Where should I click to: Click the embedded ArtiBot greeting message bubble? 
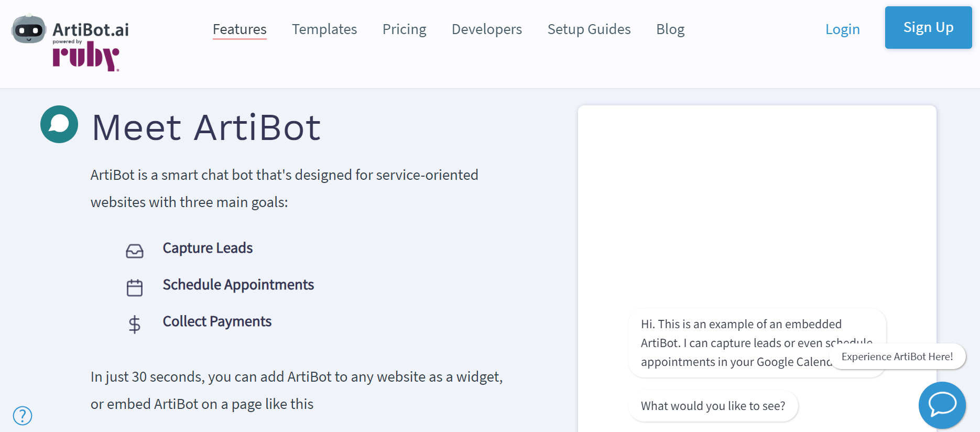[757, 343]
